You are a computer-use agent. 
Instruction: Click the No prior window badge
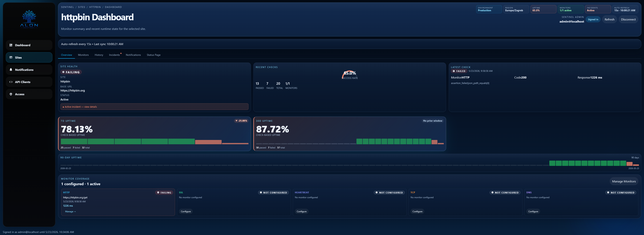(433, 121)
